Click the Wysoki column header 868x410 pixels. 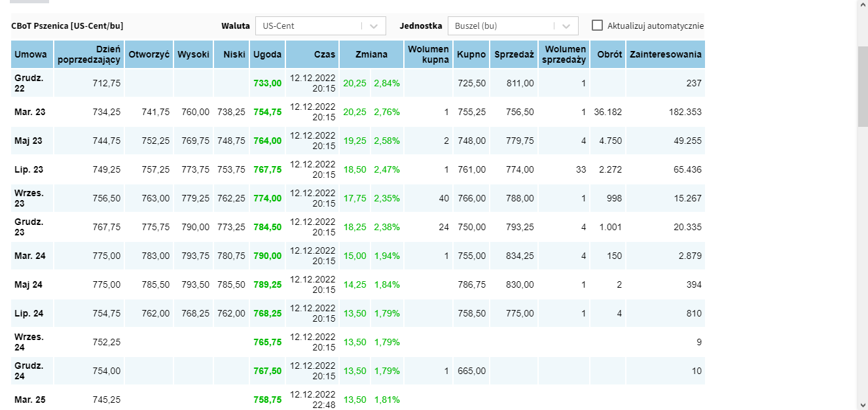point(193,54)
